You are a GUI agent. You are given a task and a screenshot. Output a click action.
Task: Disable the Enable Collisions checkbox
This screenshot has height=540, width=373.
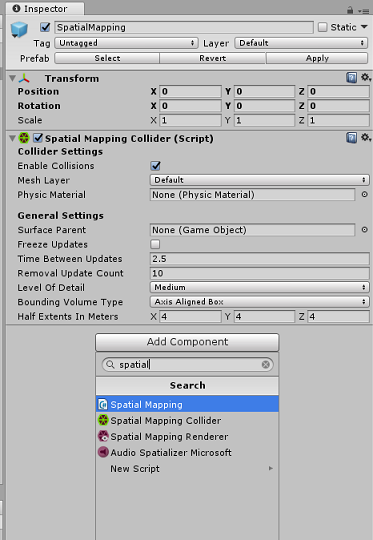[x=155, y=166]
